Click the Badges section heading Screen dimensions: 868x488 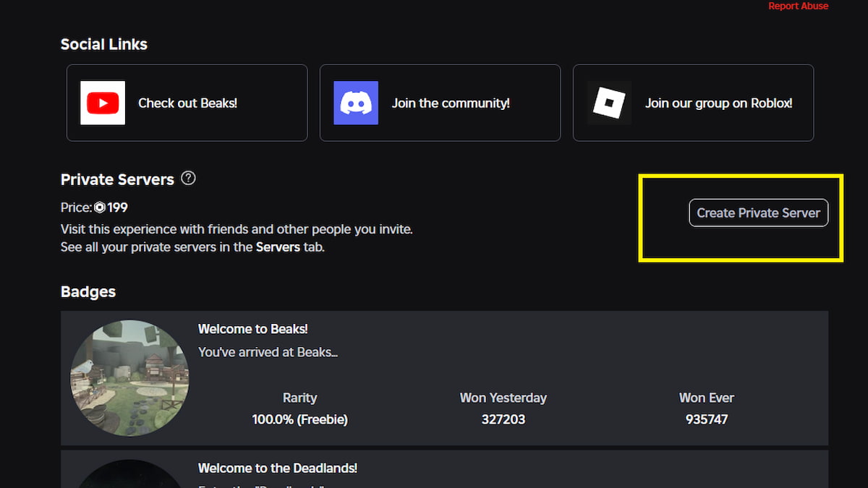pyautogui.click(x=88, y=292)
